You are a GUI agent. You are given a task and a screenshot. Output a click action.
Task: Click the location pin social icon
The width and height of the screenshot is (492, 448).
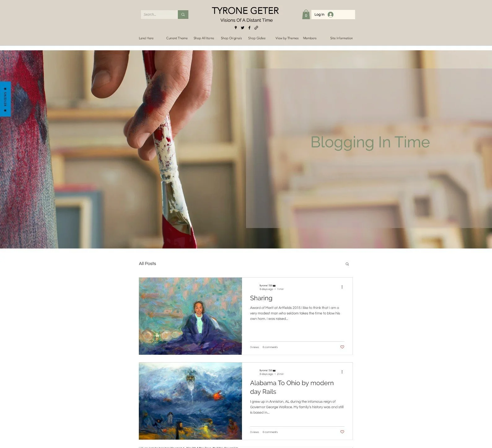coord(236,28)
